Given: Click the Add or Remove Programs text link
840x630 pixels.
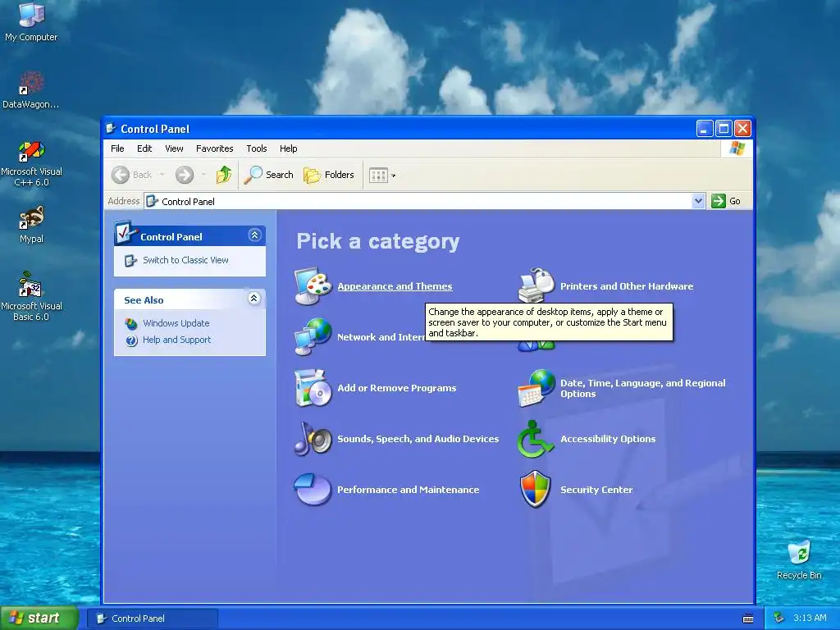Looking at the screenshot, I should tap(396, 388).
